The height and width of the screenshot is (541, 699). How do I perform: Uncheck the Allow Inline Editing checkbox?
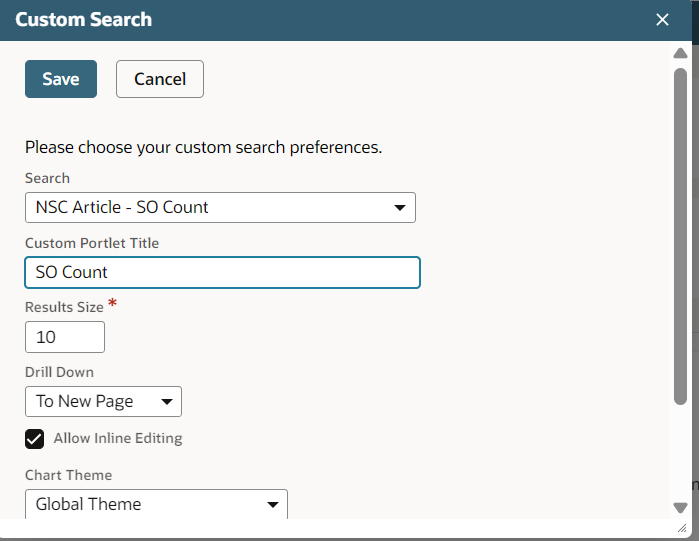coord(35,439)
